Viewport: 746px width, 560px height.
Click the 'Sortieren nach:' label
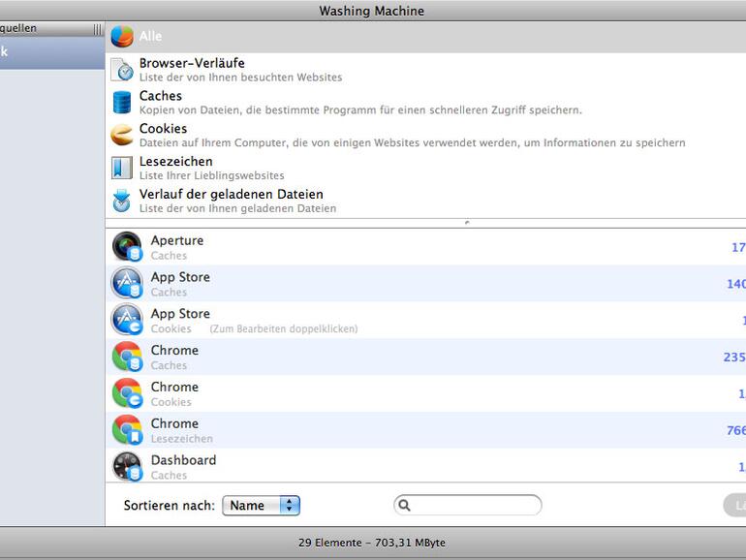170,506
